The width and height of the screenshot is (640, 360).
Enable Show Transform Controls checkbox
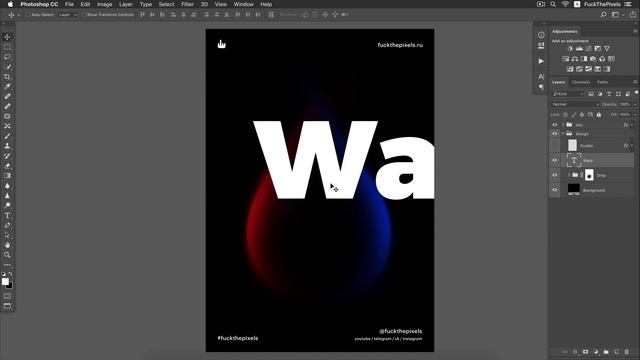[84, 15]
